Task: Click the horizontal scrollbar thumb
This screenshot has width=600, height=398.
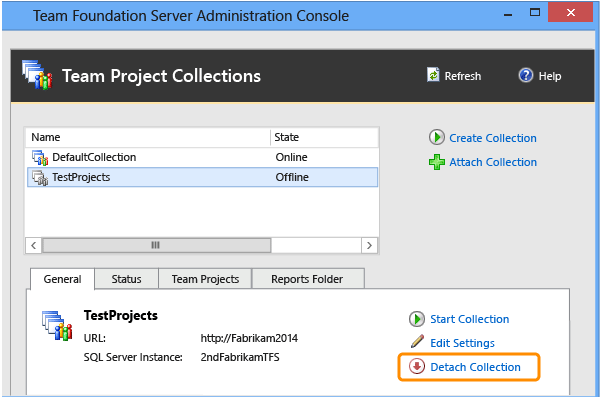Action: pyautogui.click(x=157, y=245)
